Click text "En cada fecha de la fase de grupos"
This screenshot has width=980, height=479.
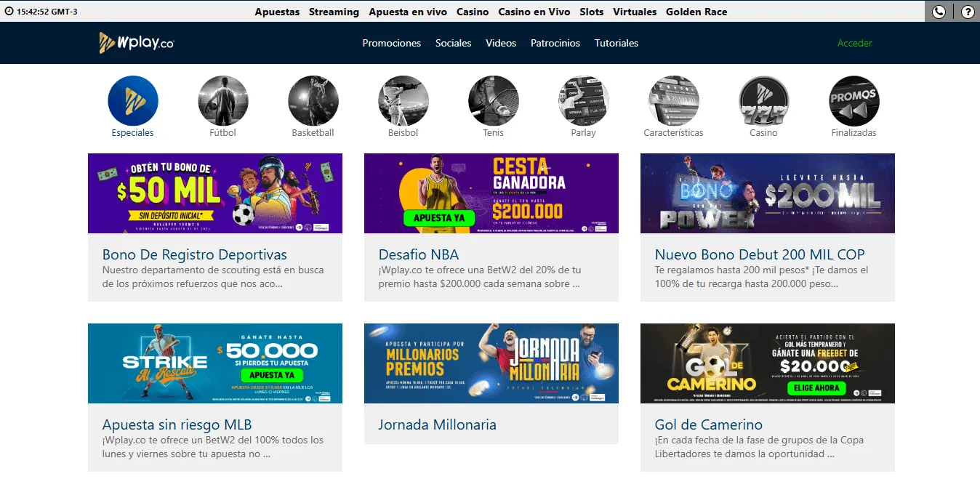coord(742,440)
